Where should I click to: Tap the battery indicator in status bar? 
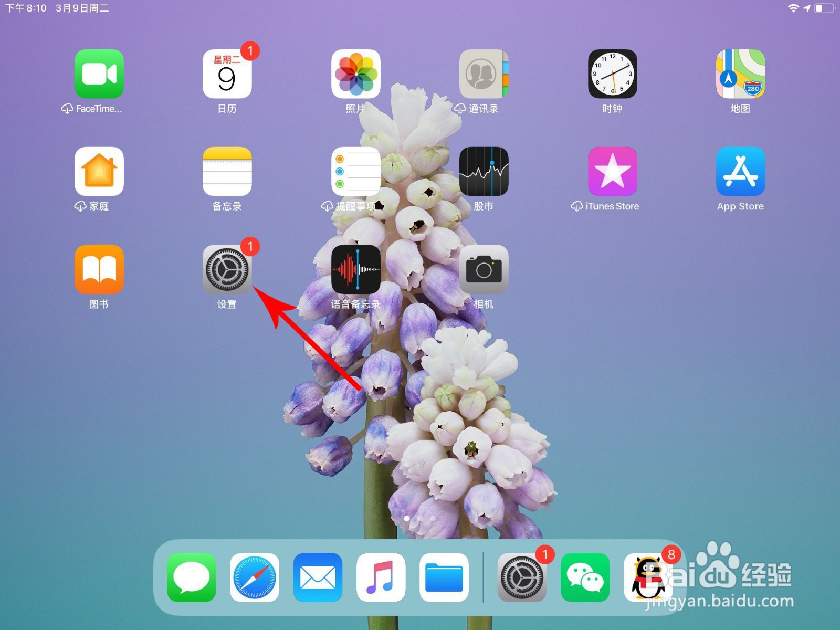[824, 8]
